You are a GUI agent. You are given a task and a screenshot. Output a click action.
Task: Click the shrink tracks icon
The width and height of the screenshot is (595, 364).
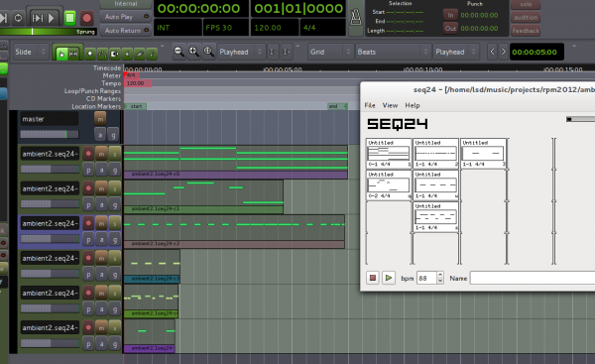point(273,52)
